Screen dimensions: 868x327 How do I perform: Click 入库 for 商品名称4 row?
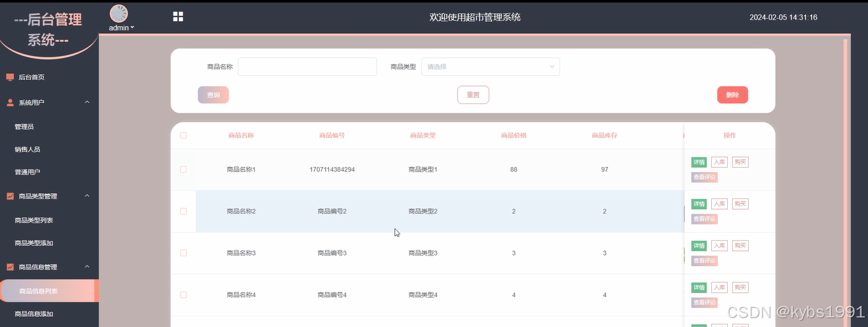click(720, 287)
